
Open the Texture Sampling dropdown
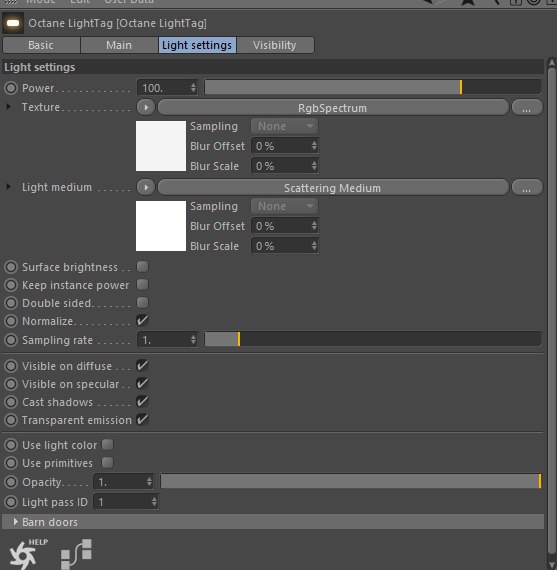(284, 127)
